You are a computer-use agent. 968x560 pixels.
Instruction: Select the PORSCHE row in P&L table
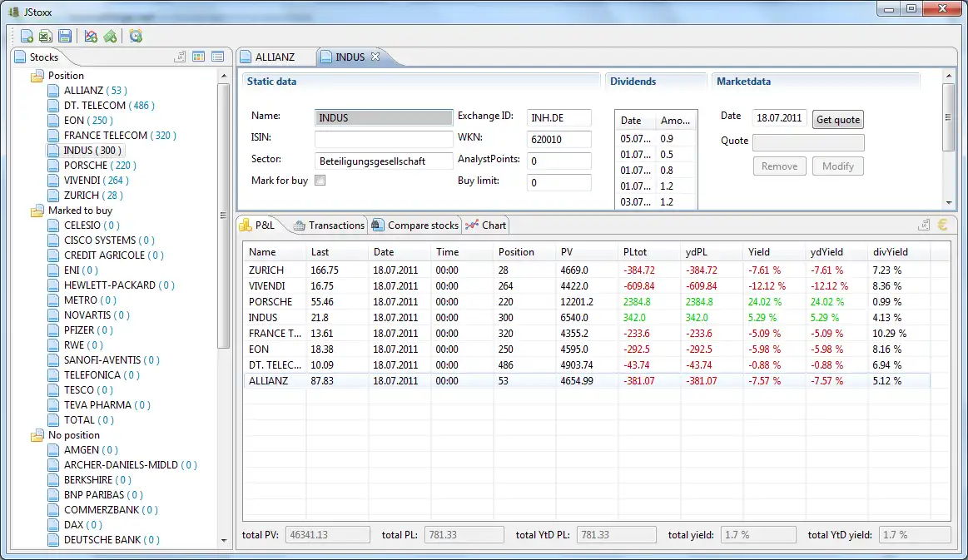click(x=587, y=302)
